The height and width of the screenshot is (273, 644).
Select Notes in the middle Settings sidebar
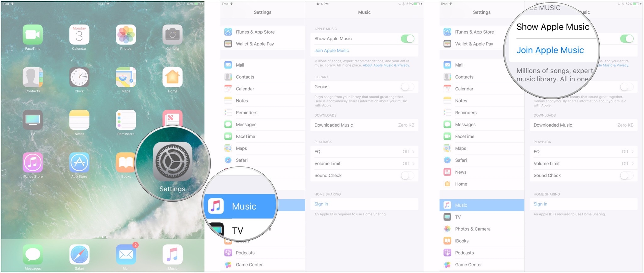pos(263,101)
